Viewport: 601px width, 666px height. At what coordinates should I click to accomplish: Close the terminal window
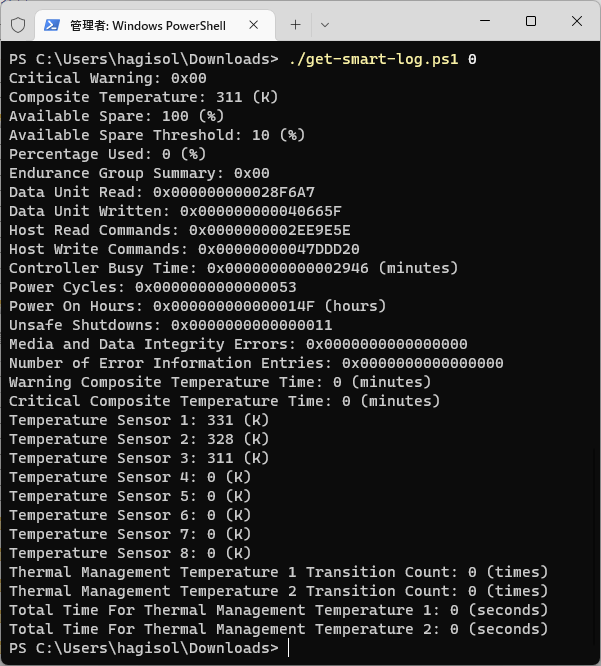576,21
